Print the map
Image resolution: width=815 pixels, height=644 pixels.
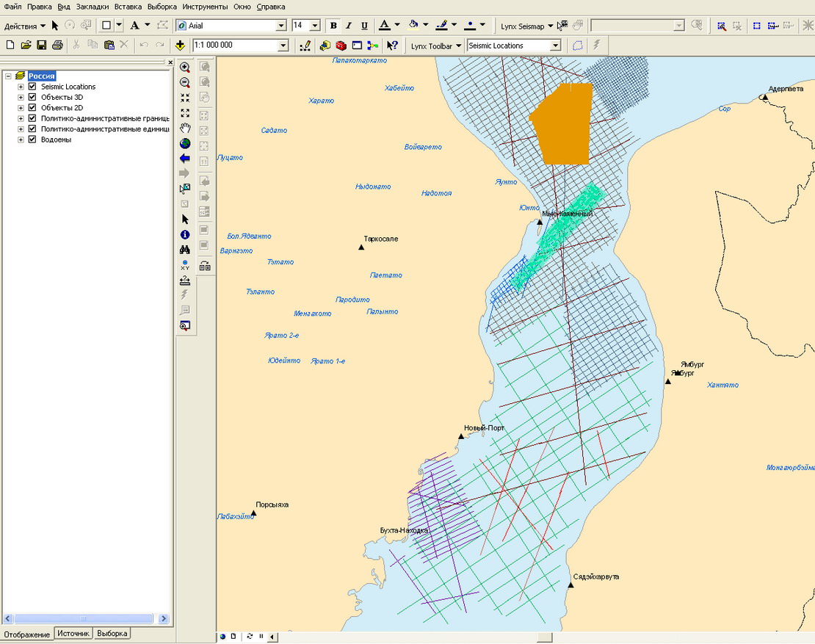[x=57, y=46]
